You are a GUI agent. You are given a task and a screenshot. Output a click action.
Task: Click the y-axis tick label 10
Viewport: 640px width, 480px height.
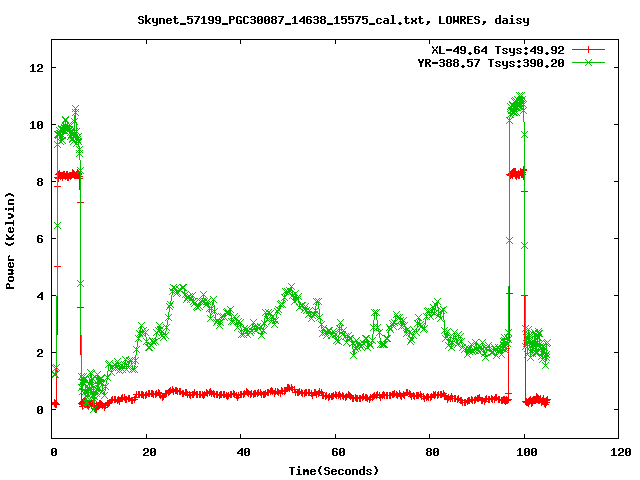tap(36, 125)
